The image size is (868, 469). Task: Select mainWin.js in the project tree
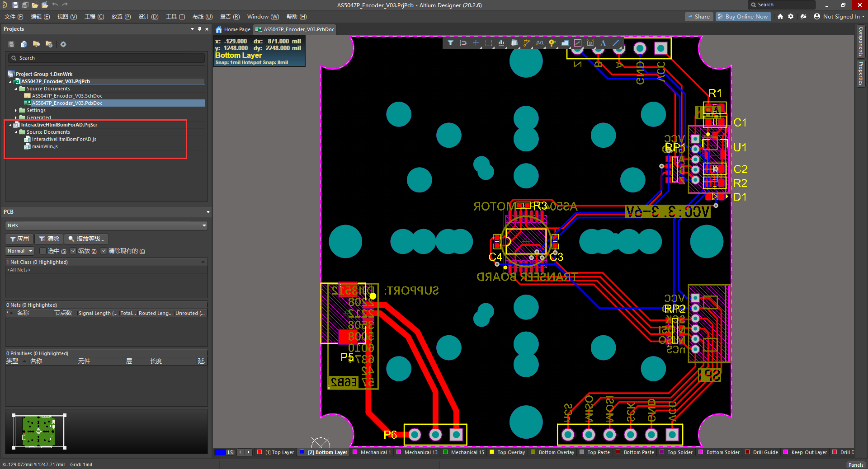(x=45, y=146)
